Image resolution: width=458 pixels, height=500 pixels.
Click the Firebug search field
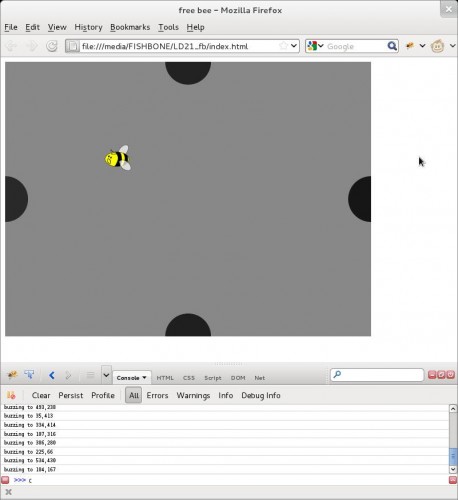(377, 375)
